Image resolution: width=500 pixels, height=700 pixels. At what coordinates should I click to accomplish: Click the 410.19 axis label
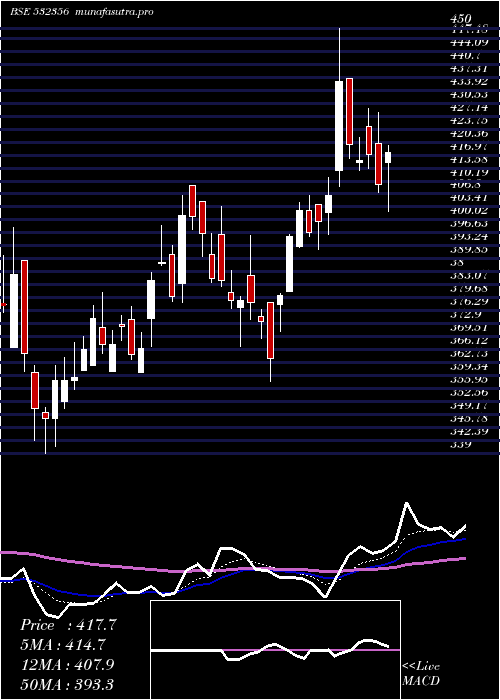[x=470, y=172]
